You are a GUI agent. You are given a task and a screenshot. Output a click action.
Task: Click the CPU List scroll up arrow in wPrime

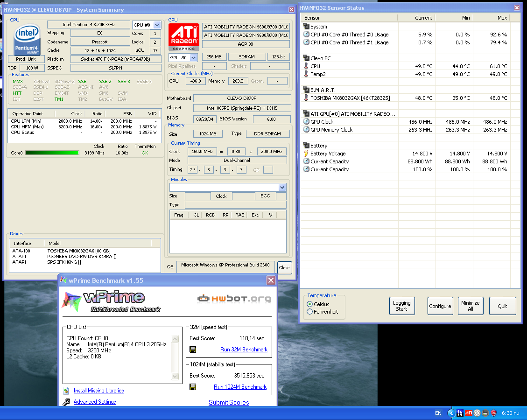click(175, 339)
